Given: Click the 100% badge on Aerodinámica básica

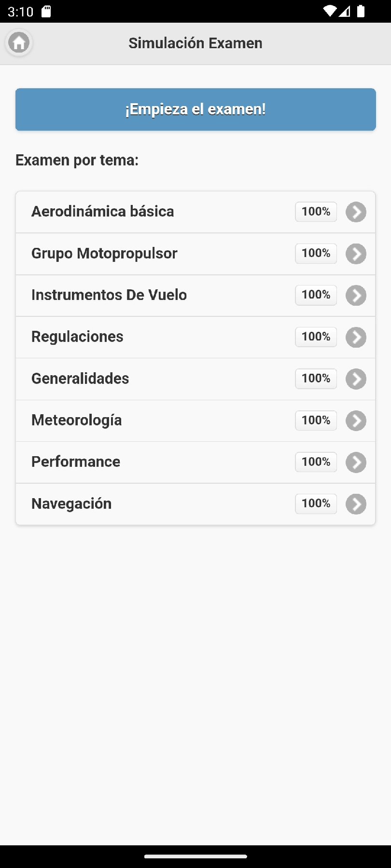Looking at the screenshot, I should tap(316, 212).
